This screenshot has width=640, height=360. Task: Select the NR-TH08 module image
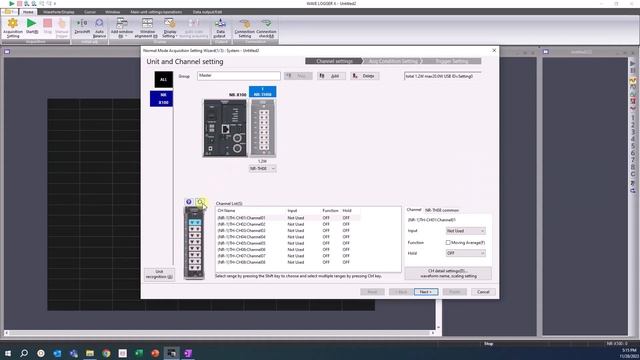click(263, 128)
